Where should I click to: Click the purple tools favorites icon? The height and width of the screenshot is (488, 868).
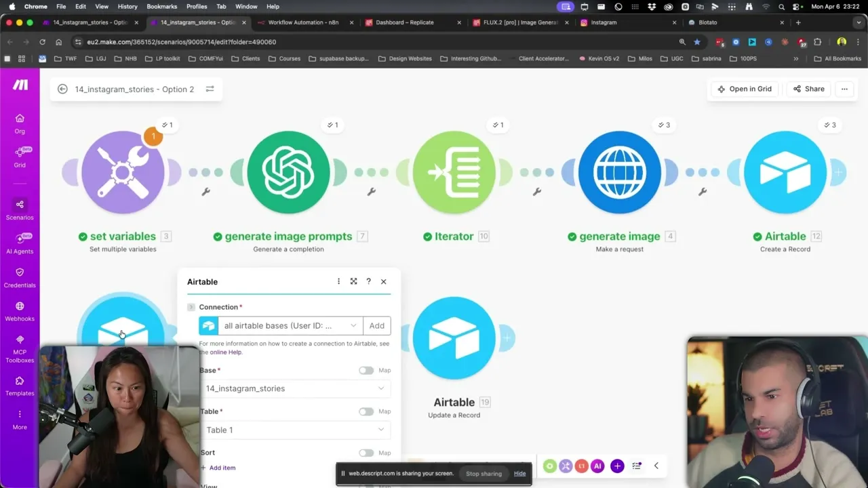point(566,466)
